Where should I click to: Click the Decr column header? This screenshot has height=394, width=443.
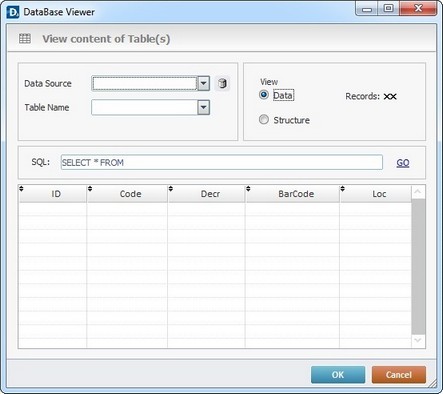[x=206, y=194]
